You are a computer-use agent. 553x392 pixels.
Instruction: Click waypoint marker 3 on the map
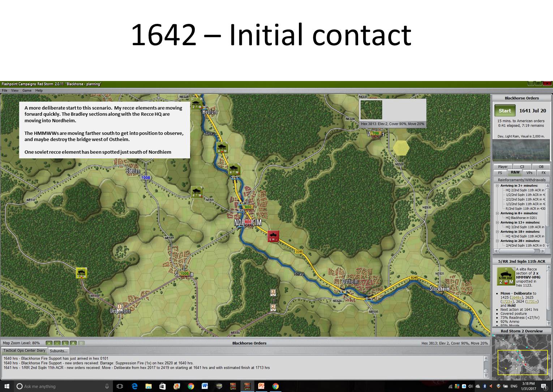tap(273, 292)
